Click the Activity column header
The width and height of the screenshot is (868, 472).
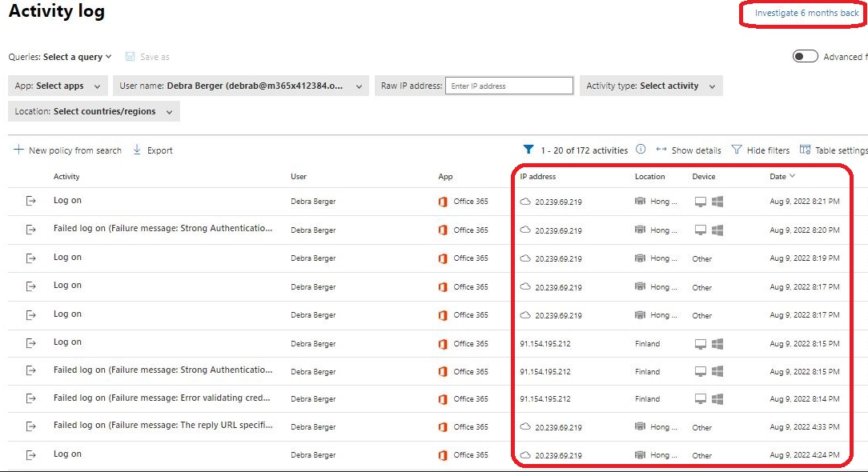[66, 177]
